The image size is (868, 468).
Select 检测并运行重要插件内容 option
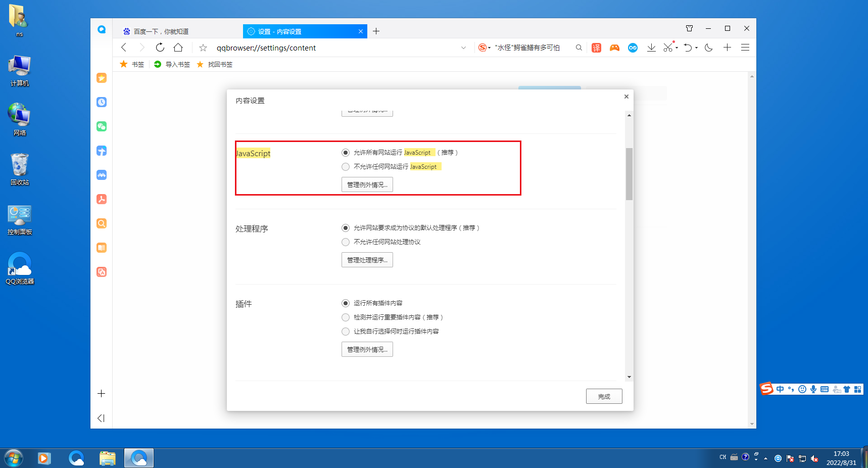(346, 317)
